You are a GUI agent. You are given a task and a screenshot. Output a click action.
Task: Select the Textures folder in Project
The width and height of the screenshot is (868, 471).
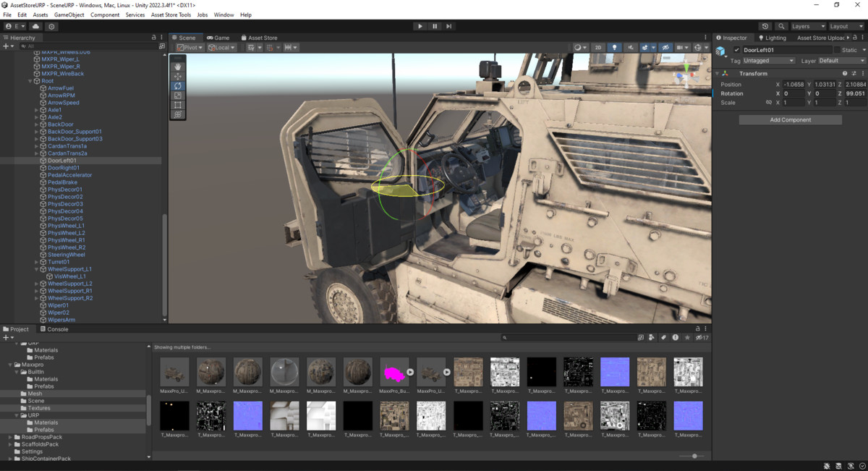pos(39,408)
